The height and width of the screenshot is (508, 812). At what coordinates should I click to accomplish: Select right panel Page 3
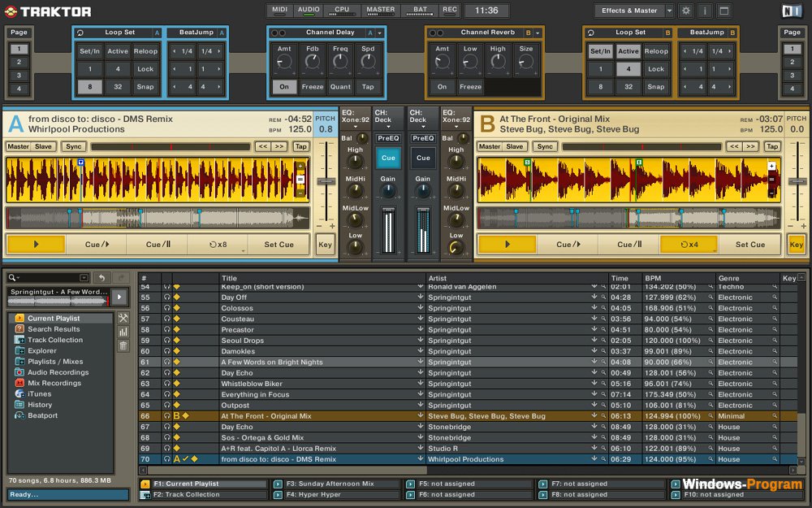click(x=792, y=75)
